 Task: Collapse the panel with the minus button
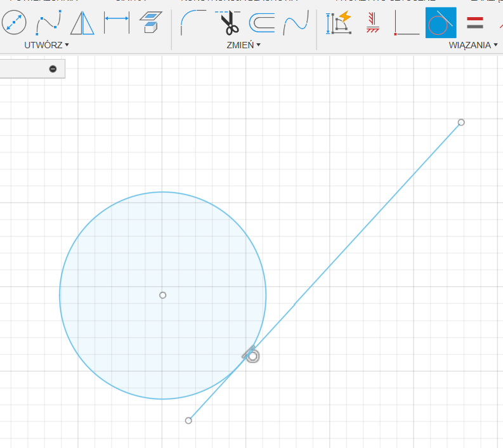click(x=53, y=69)
